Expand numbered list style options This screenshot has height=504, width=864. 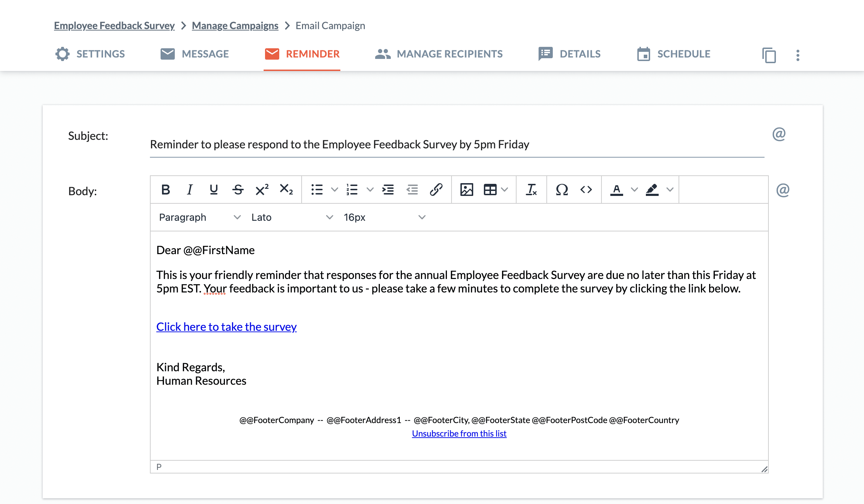370,190
